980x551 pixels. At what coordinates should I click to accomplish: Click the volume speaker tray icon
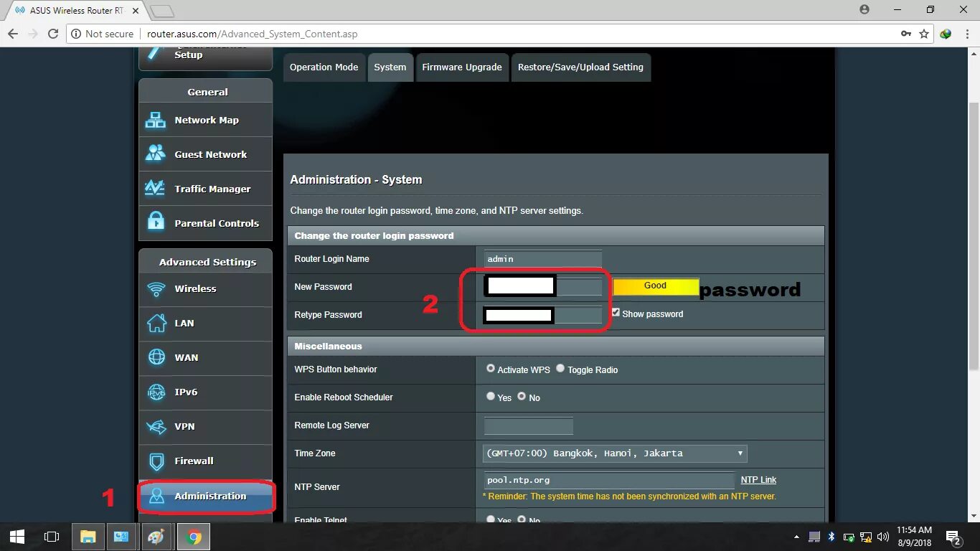(883, 537)
